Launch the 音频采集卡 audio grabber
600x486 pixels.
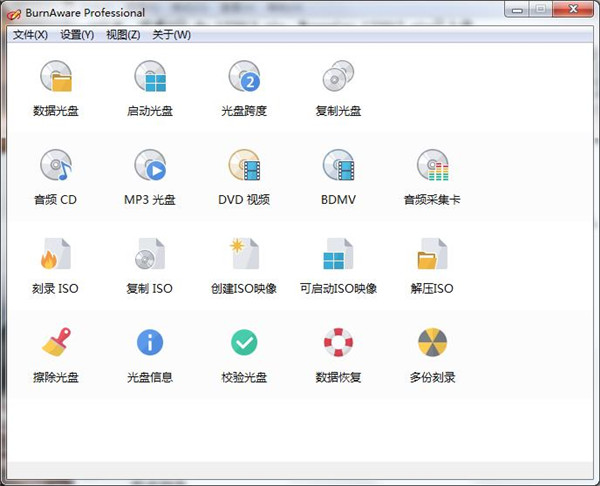432,165
